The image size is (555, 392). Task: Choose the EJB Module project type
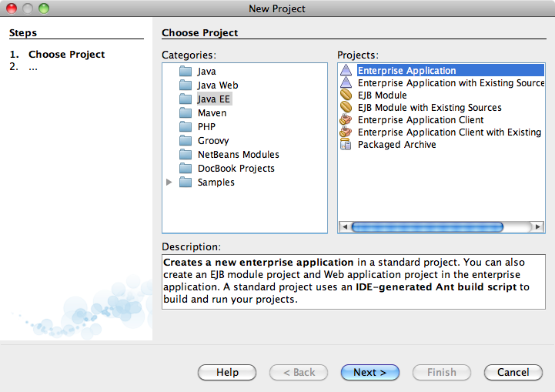pyautogui.click(x=383, y=95)
